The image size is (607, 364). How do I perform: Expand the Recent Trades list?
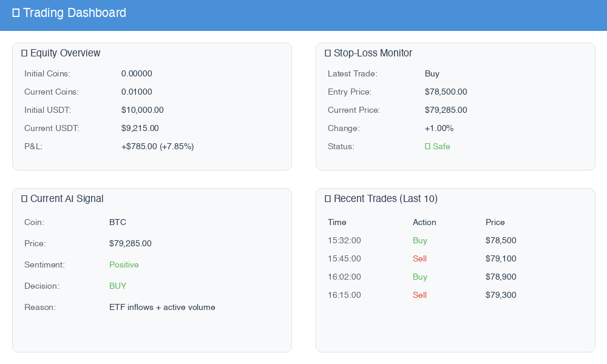coord(384,198)
